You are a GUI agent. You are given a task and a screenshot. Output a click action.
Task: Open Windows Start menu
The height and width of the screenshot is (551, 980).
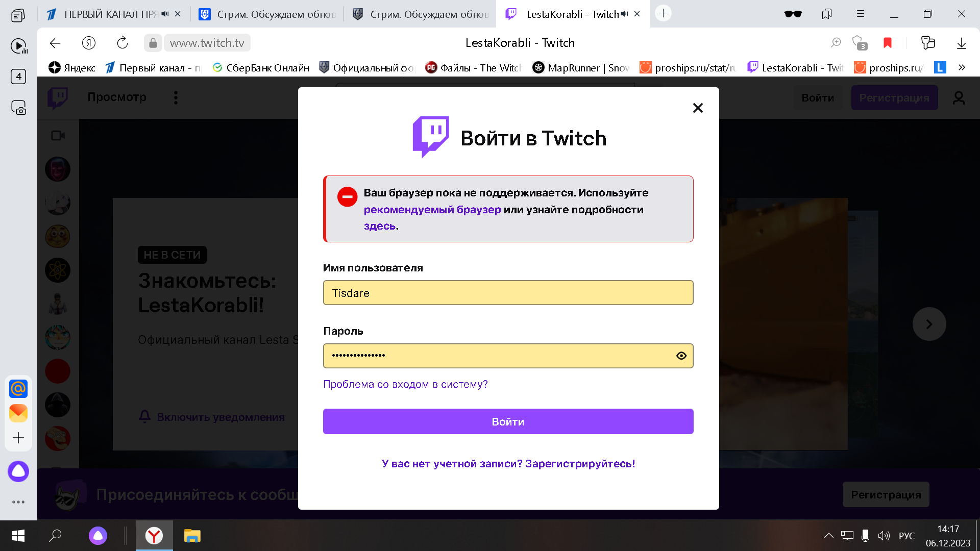pyautogui.click(x=18, y=536)
